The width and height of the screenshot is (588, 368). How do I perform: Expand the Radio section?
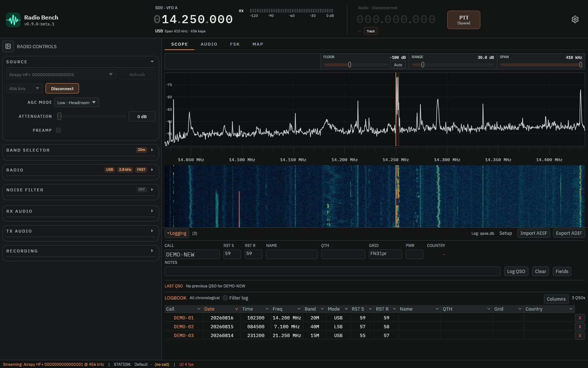tap(152, 170)
